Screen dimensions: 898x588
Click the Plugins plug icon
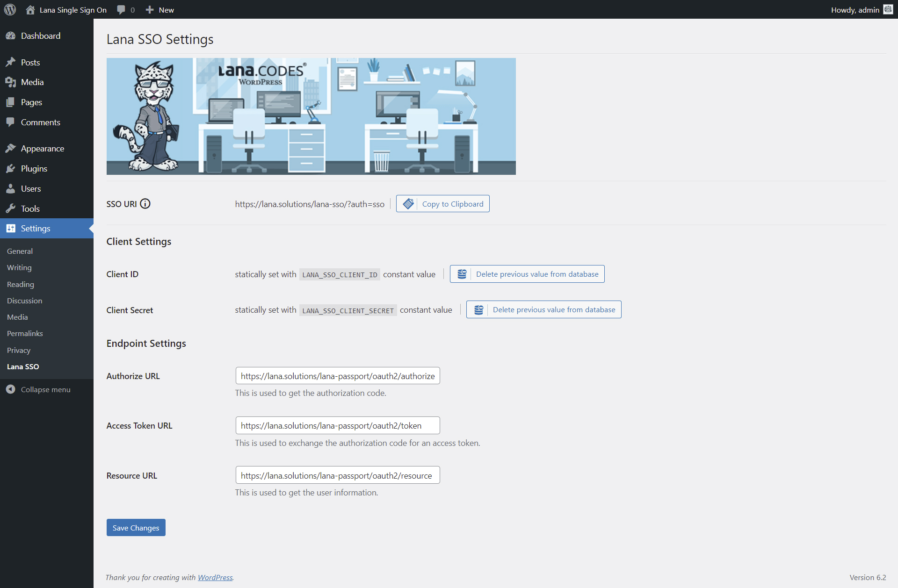pos(10,169)
